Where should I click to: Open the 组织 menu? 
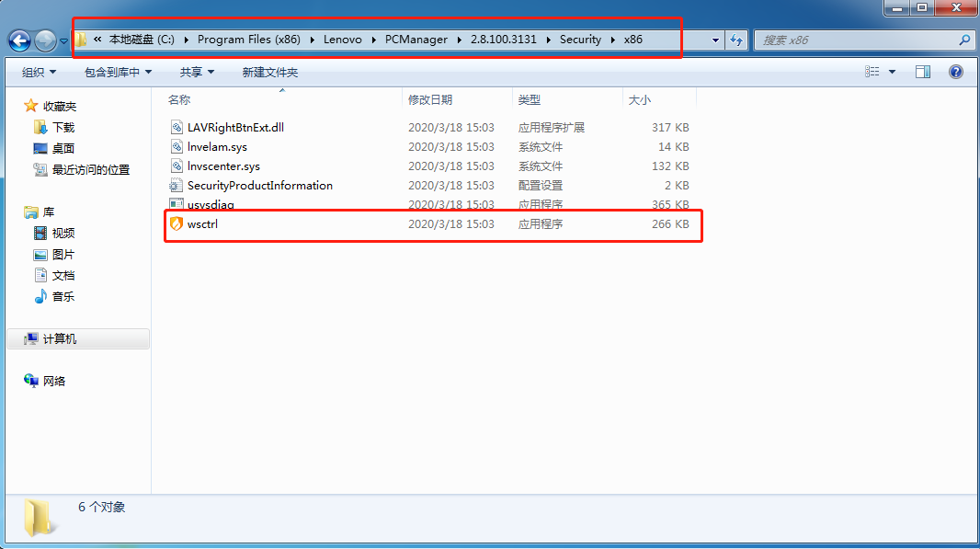tap(39, 73)
